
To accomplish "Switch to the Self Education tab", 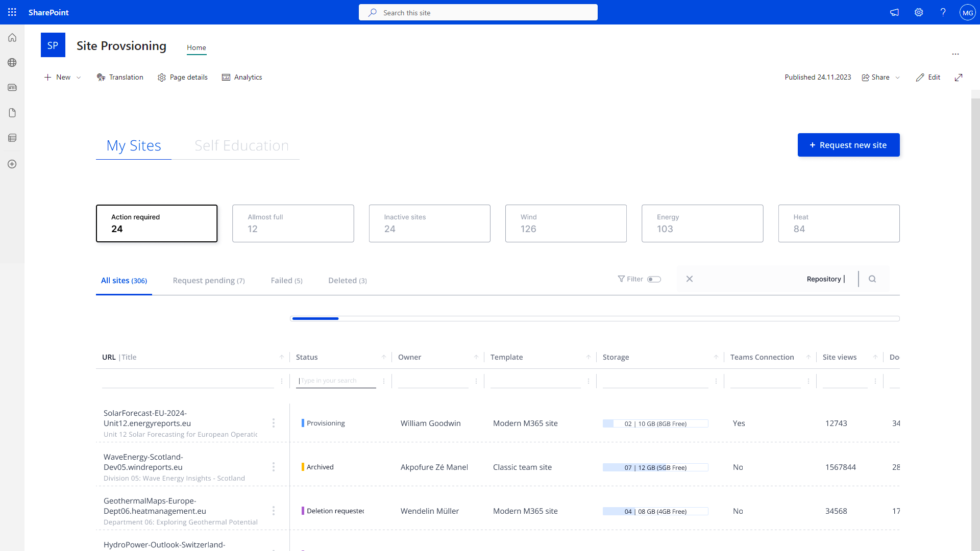I will (x=241, y=145).
